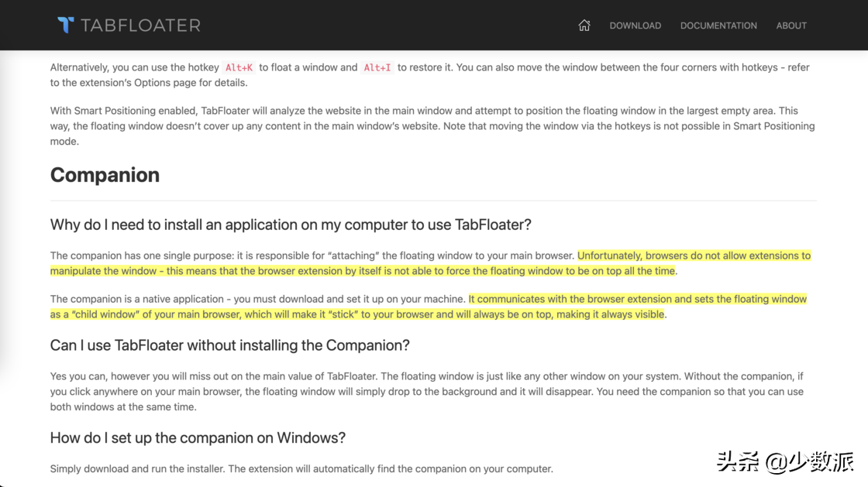Click sentence "Simply download and run the installer"

coord(137,468)
